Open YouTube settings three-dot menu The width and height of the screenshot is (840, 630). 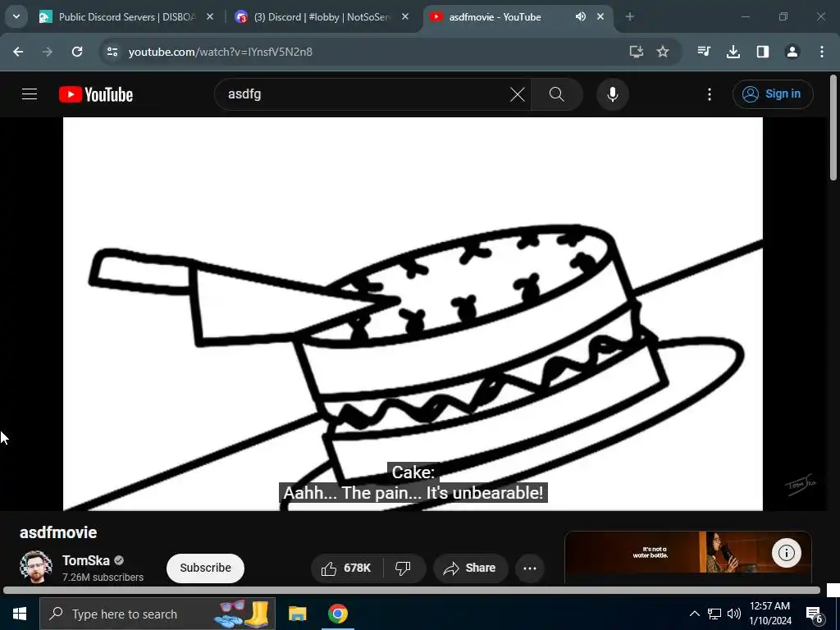tap(710, 94)
